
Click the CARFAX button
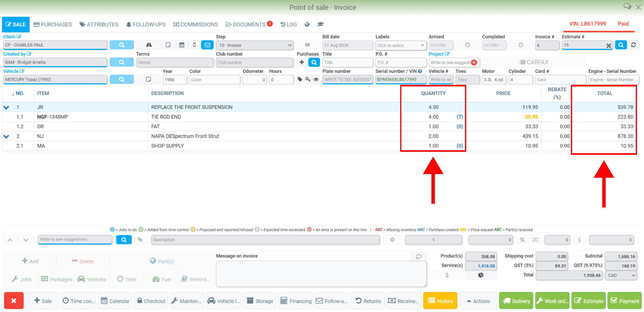click(534, 62)
